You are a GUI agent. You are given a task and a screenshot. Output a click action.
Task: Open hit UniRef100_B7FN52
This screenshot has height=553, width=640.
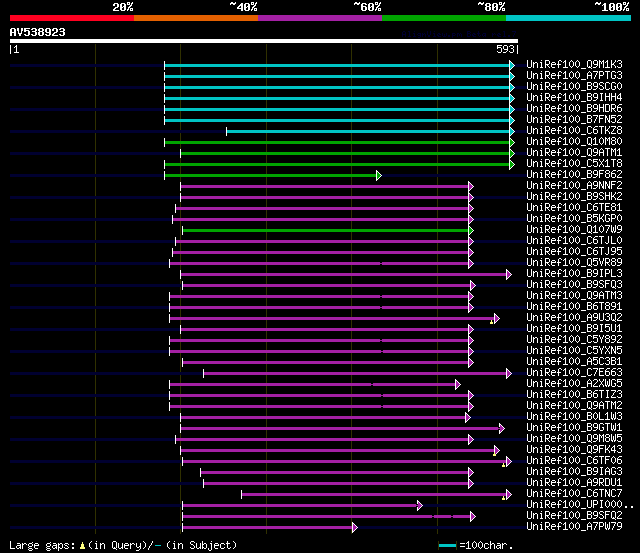pos(574,120)
